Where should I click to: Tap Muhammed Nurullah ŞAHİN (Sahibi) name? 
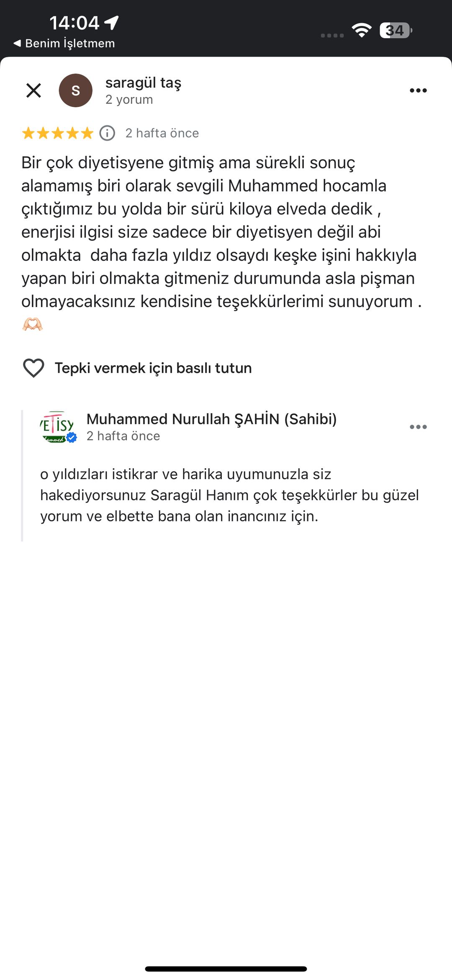pyautogui.click(x=211, y=419)
